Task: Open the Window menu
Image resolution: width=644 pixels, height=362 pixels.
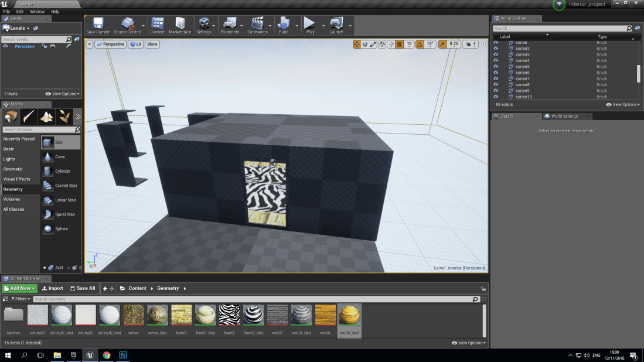Action: (x=37, y=11)
